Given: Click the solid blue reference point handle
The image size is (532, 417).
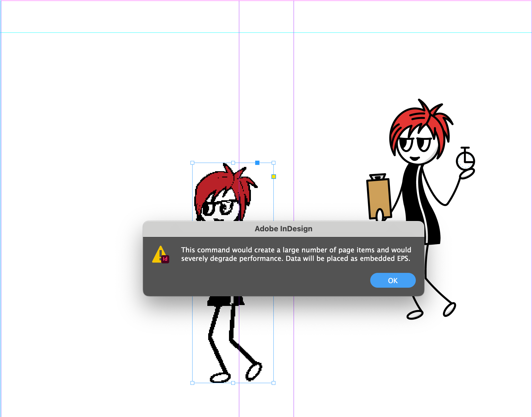Looking at the screenshot, I should click(x=257, y=163).
